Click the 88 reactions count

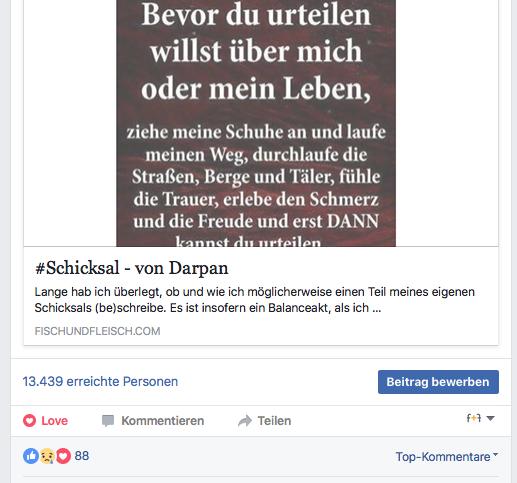point(82,456)
